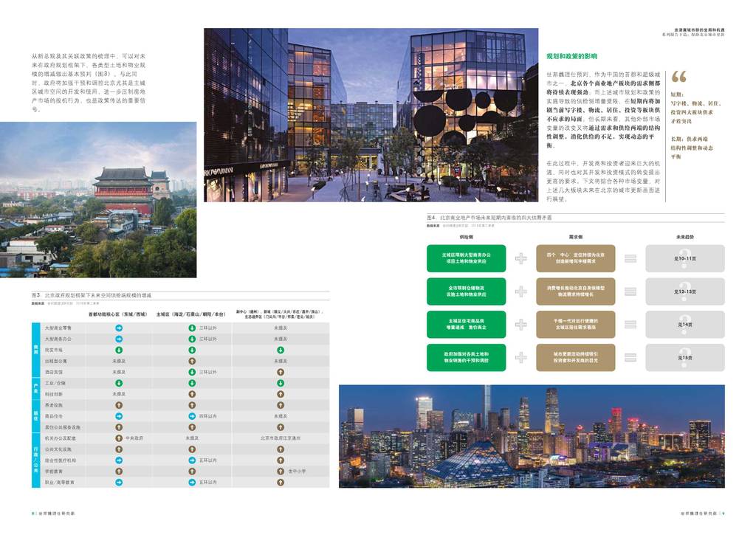Select the 见10-11页 grey box
Screen dimensions: 756x535
[684, 258]
